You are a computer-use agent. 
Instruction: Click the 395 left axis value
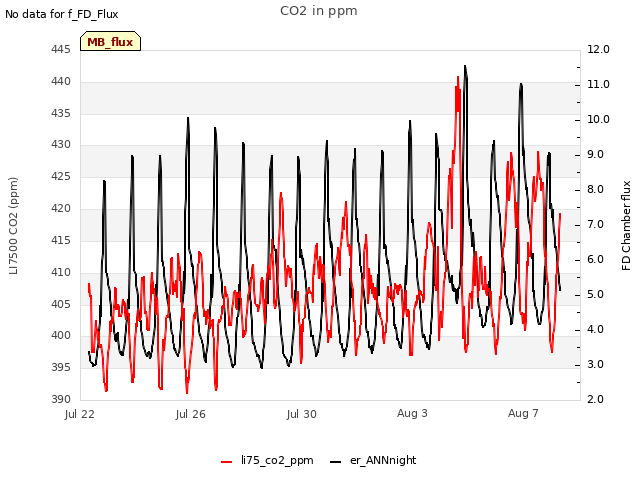[x=61, y=367]
